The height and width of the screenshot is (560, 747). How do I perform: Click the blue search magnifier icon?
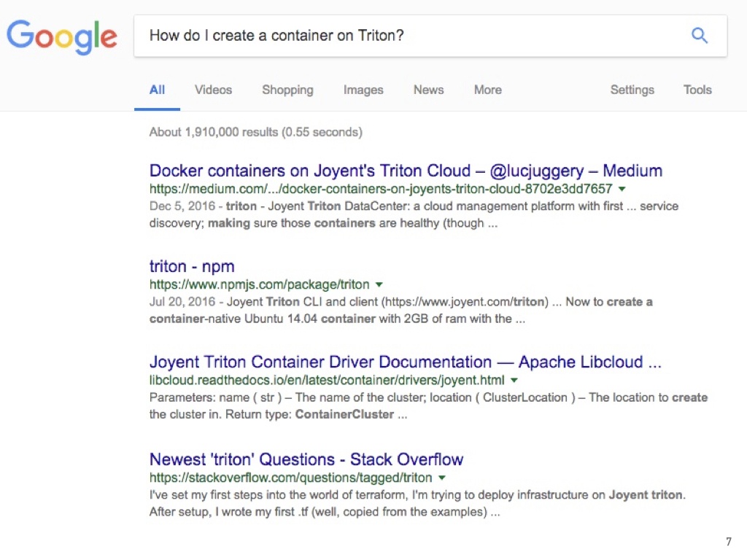(700, 35)
